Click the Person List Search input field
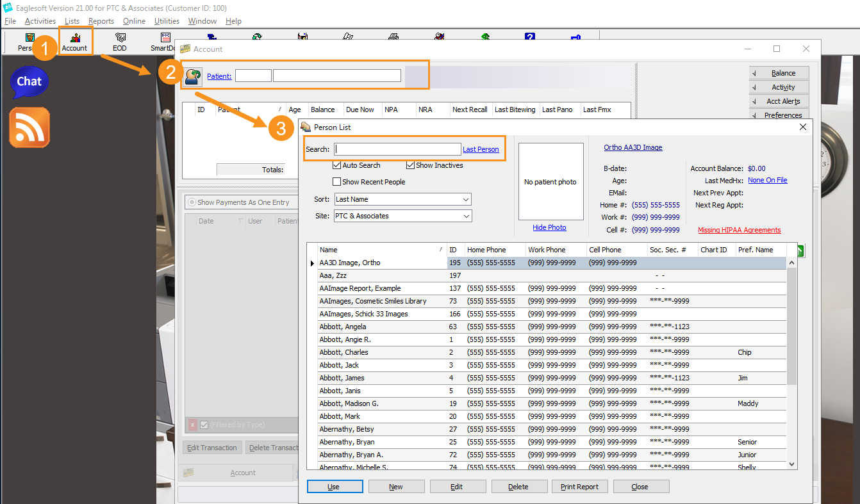The height and width of the screenshot is (504, 860). click(x=397, y=149)
